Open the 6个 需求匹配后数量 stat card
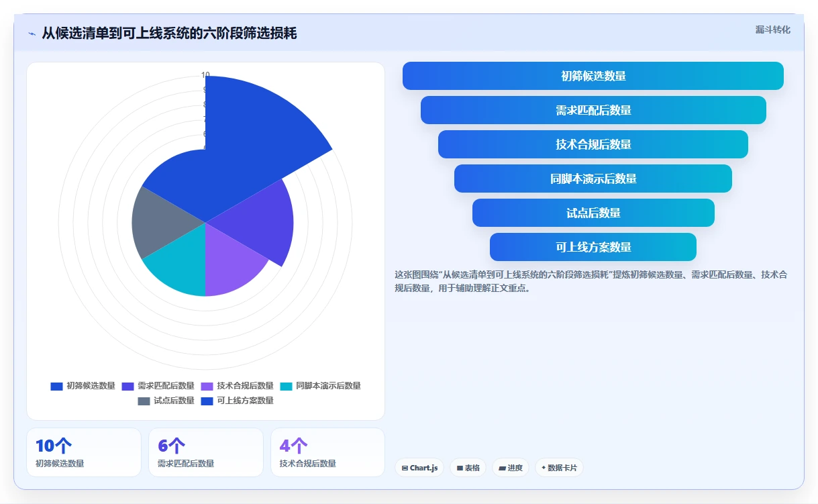Screen dimensions: 818x504 point(206,452)
